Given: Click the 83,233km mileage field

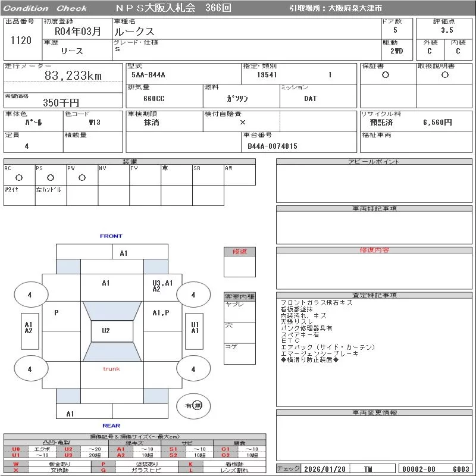Looking at the screenshot, I should [73, 76].
